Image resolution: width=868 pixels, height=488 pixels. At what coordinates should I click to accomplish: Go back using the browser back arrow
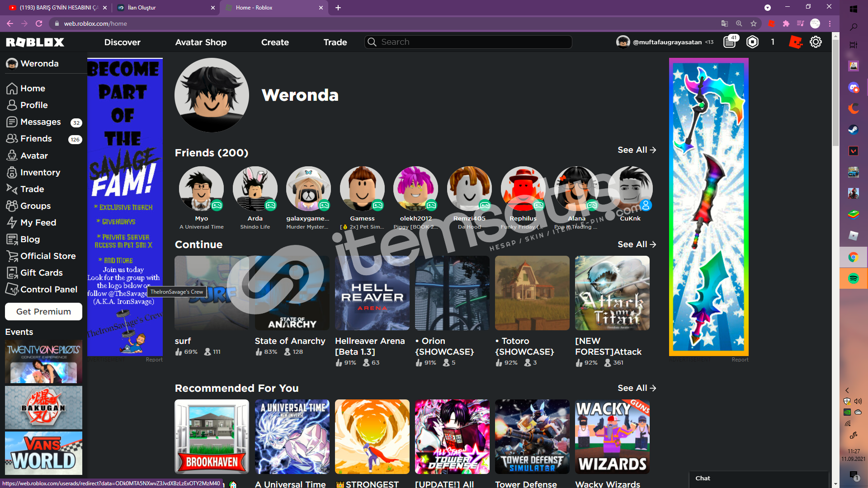pyautogui.click(x=10, y=23)
